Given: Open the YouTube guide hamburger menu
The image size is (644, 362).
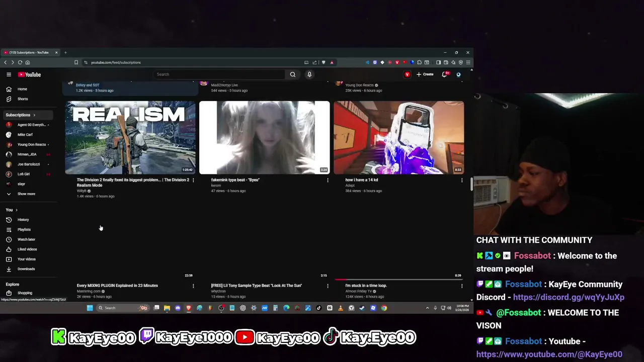Looking at the screenshot, I should [9, 74].
